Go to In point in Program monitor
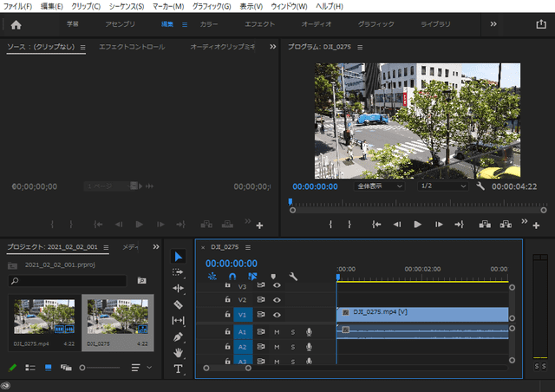 point(376,224)
